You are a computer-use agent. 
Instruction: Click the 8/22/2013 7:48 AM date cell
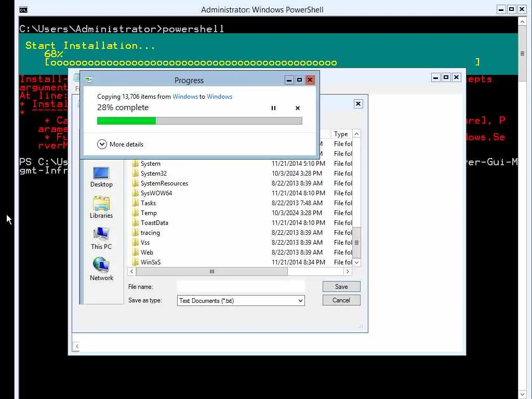pyautogui.click(x=297, y=203)
